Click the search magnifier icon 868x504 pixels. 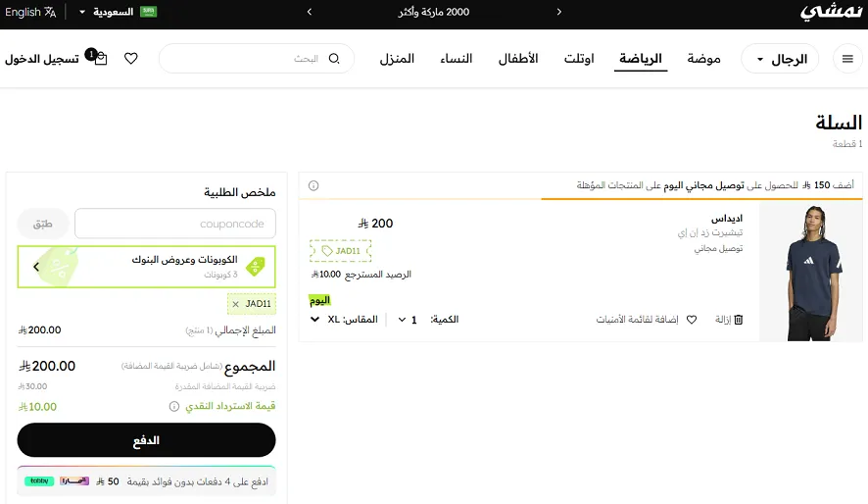click(334, 59)
